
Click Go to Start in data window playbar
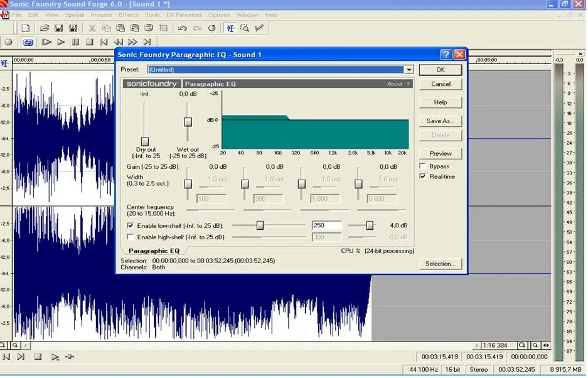click(6, 357)
